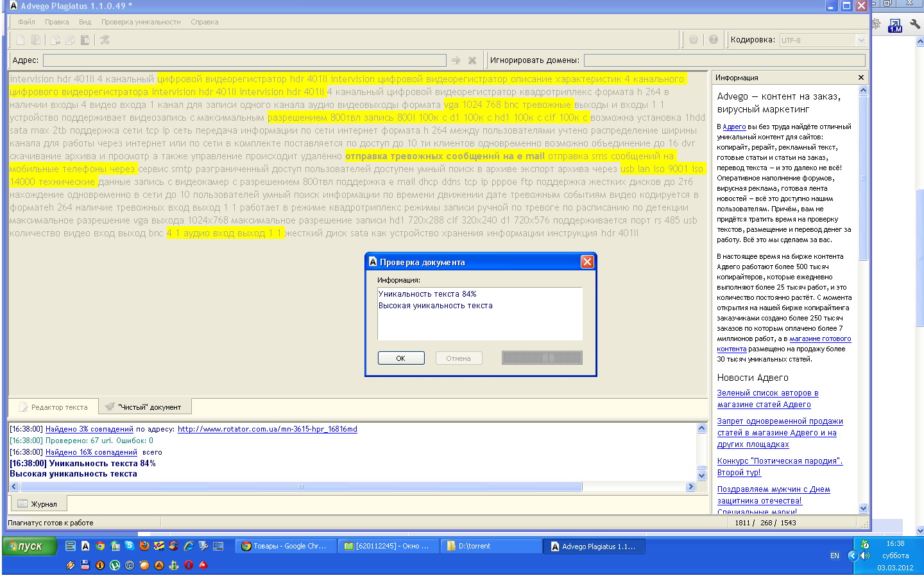Switch to D:\torrent taskbar button
Image resolution: width=924 pixels, height=578 pixels.
(492, 547)
